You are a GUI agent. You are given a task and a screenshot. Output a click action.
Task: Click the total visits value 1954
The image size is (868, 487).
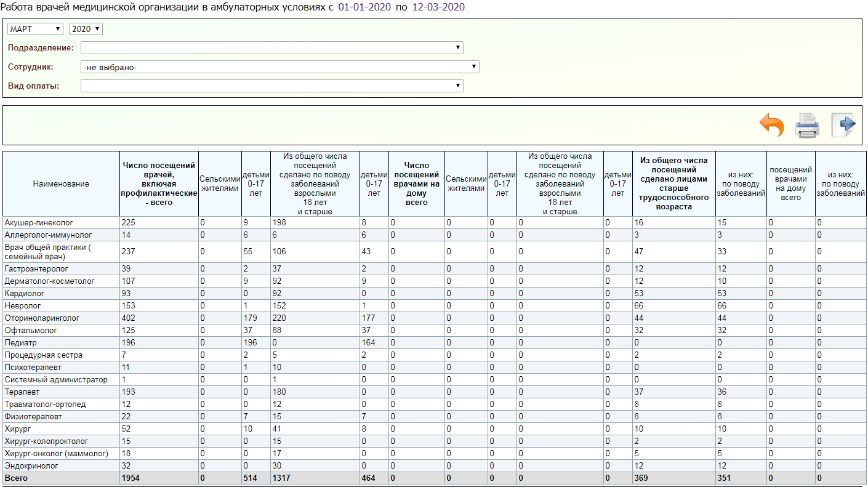pyautogui.click(x=131, y=478)
